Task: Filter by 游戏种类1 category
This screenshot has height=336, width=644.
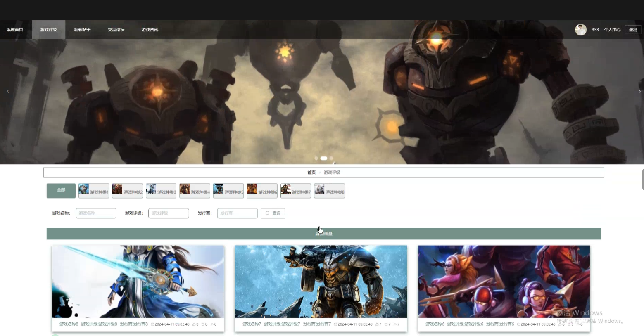Action: [x=94, y=191]
